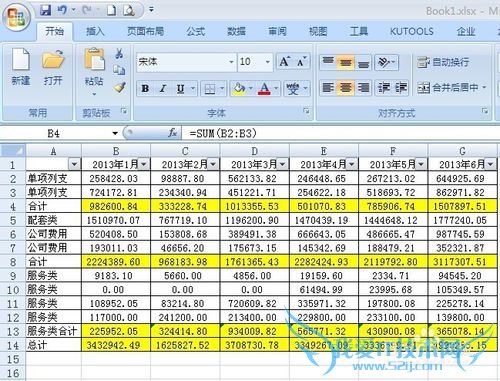Toggle bottom vertical alignment

[363, 62]
